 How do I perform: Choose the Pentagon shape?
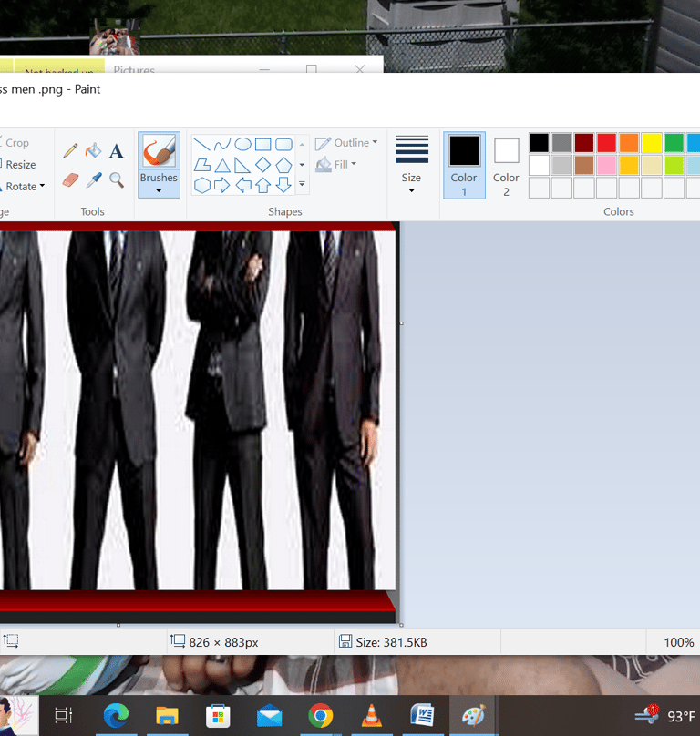tap(283, 165)
